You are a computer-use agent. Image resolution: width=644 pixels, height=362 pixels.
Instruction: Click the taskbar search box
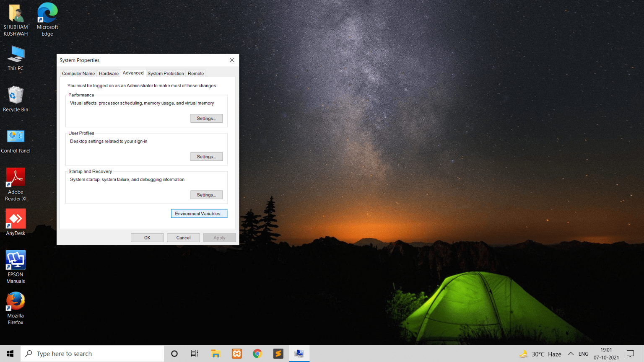point(92,354)
